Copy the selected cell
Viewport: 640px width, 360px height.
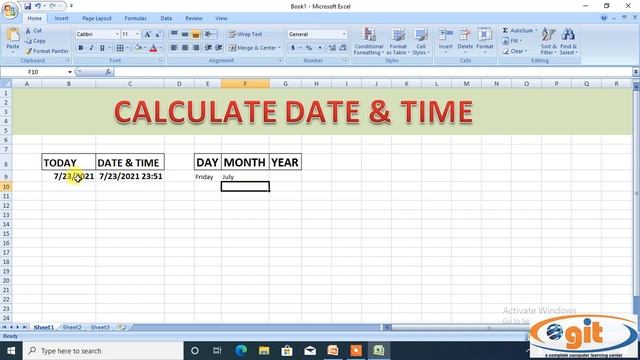point(35,41)
